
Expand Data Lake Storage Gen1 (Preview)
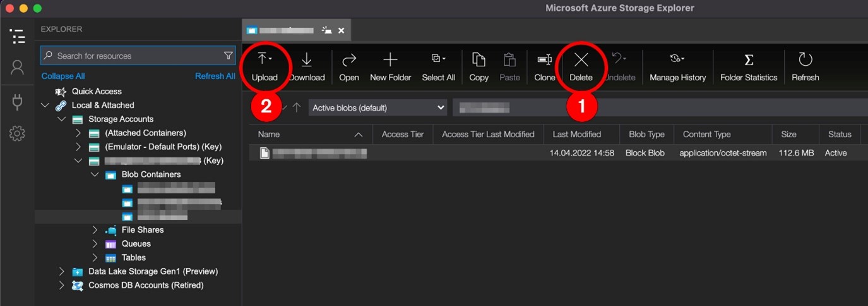point(62,271)
